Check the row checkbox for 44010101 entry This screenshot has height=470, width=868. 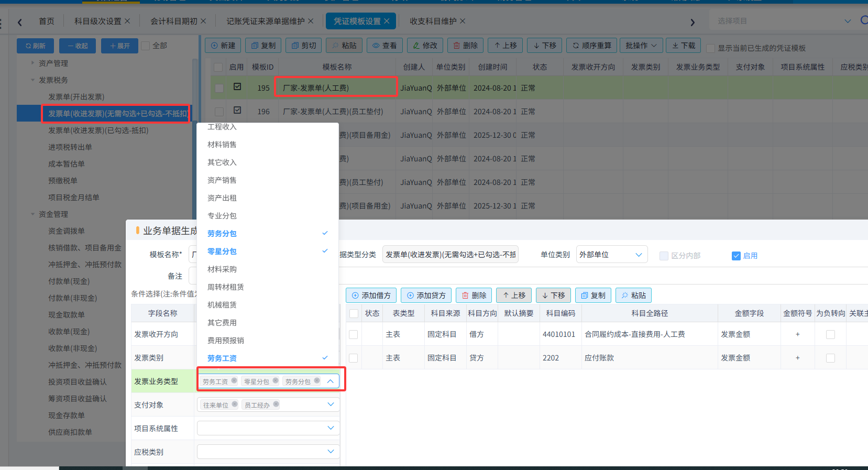coord(354,334)
